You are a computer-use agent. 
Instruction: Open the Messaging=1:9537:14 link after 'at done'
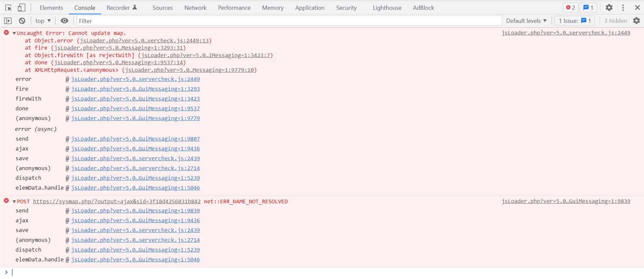coord(119,62)
